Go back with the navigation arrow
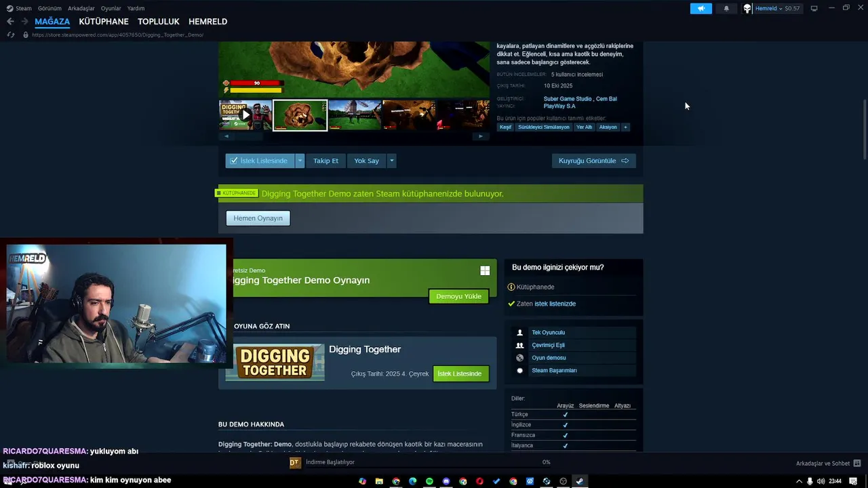 tap(10, 22)
